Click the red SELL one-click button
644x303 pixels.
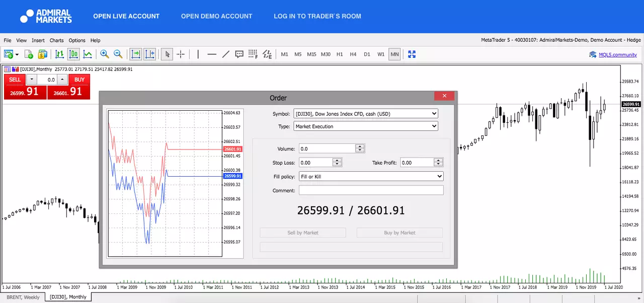tap(15, 80)
